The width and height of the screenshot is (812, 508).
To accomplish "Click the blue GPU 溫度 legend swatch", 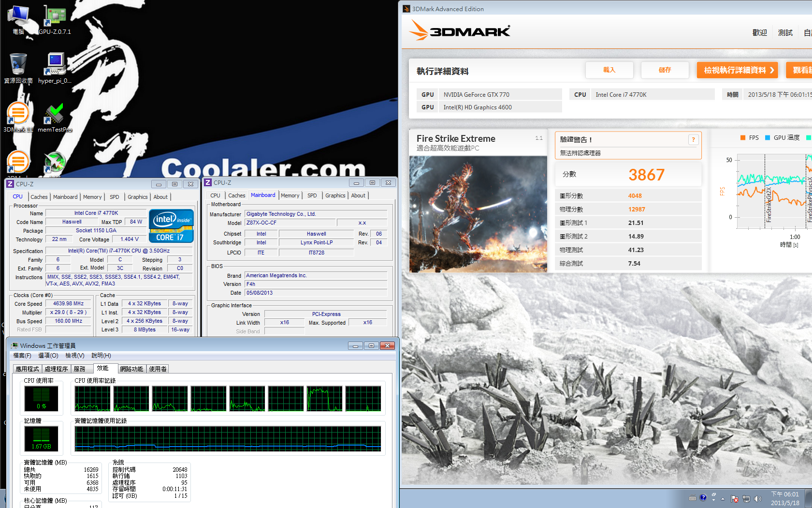I will (x=768, y=138).
